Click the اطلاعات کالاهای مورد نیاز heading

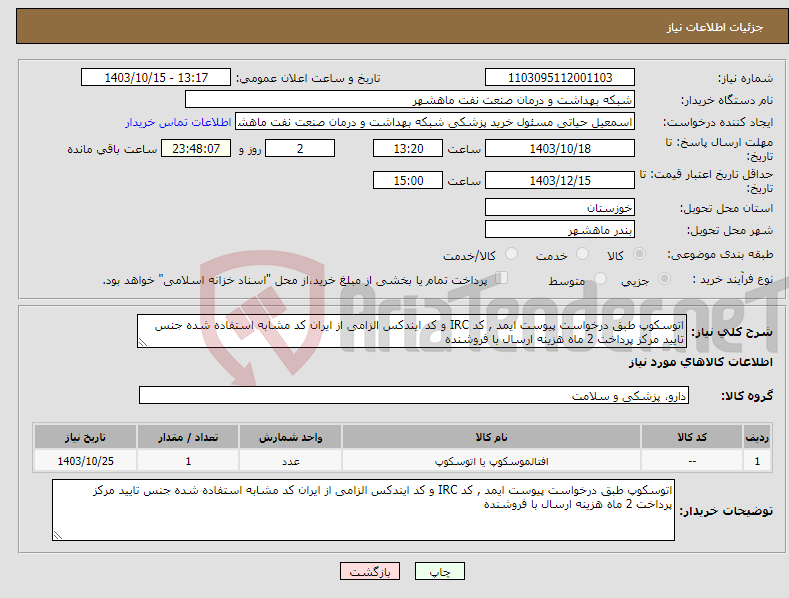pyautogui.click(x=700, y=362)
